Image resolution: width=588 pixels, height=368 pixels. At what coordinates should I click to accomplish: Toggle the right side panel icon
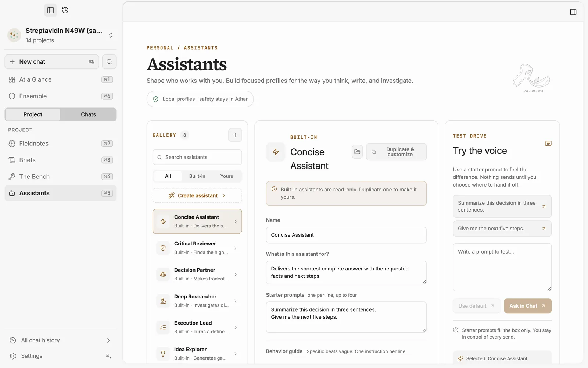(x=573, y=12)
